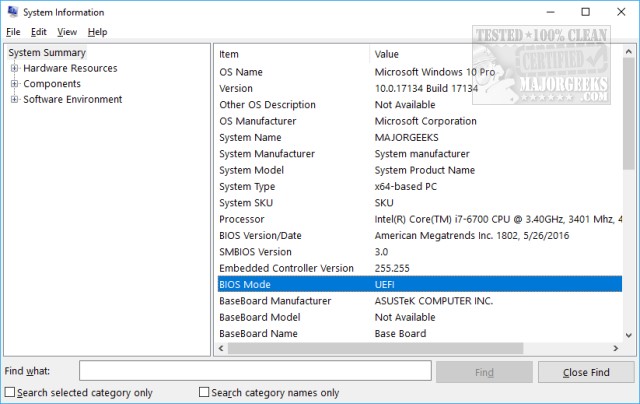Click the horizontal scrollbar right arrow
The image size is (640, 404).
click(x=613, y=348)
